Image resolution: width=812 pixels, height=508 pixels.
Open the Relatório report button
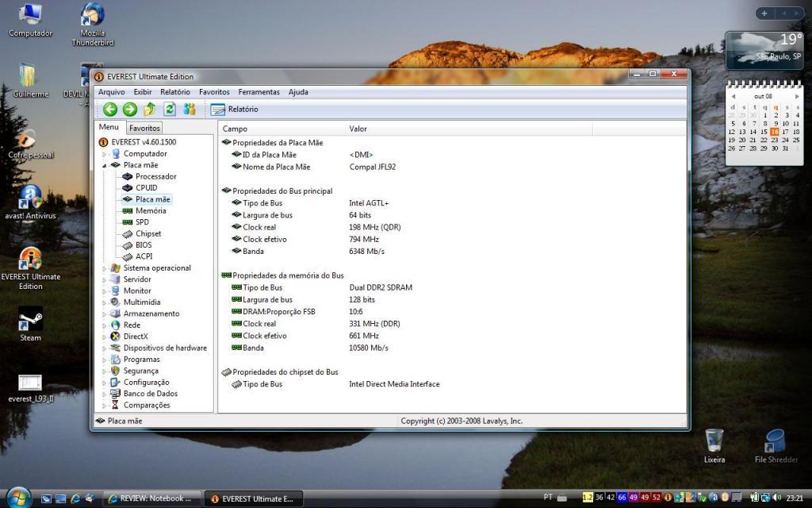coord(234,110)
